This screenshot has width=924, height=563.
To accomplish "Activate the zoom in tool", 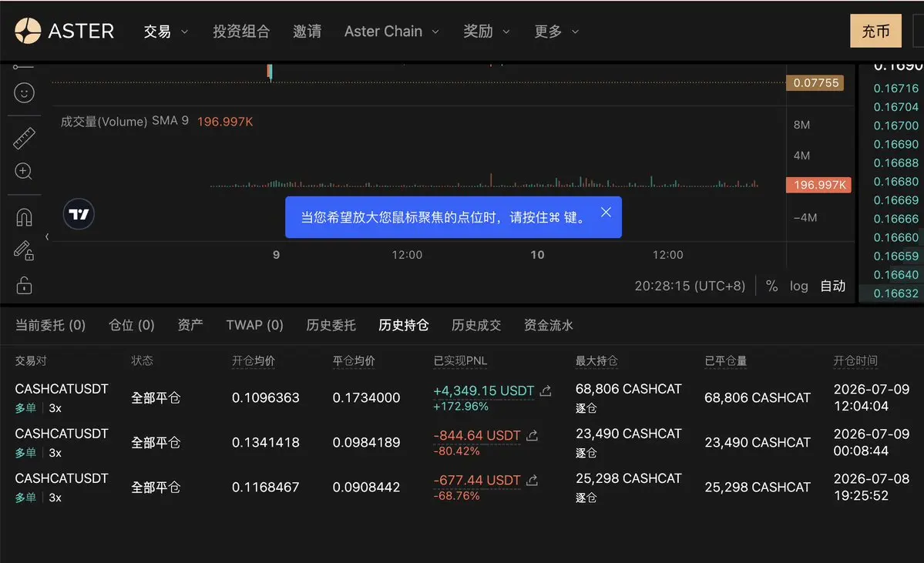I will [x=24, y=172].
